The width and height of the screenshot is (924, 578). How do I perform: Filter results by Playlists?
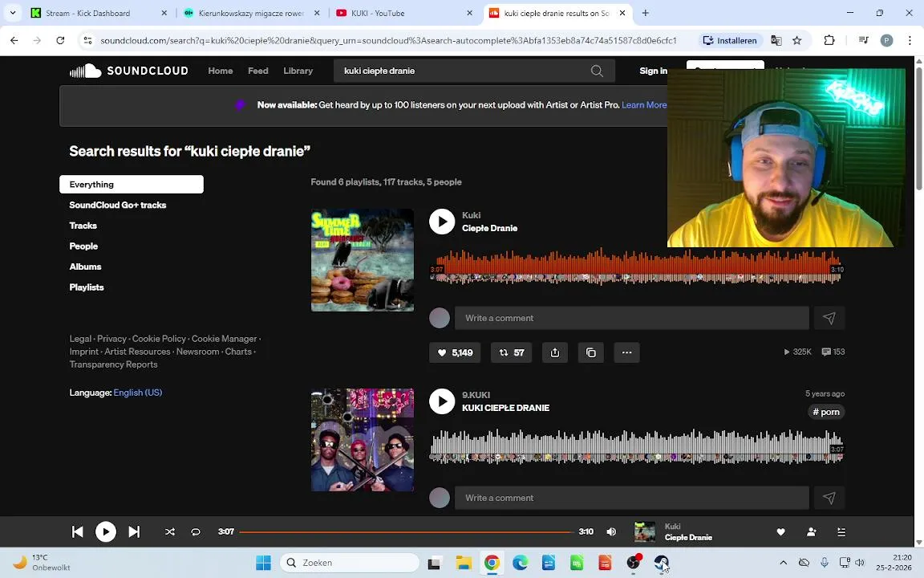tap(87, 288)
